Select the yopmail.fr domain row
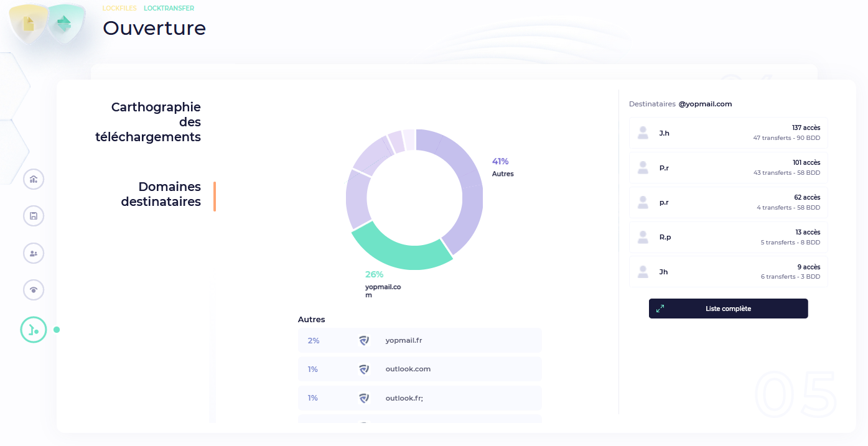 click(x=419, y=340)
